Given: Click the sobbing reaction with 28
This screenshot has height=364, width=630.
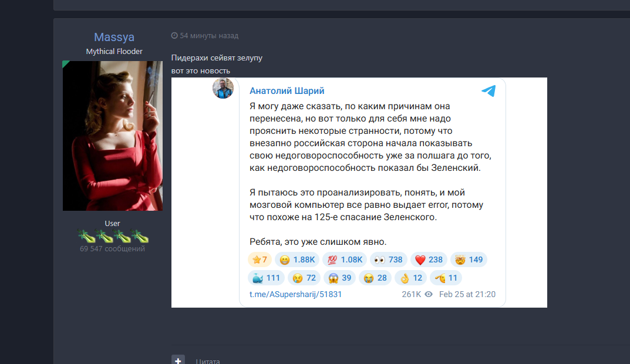Looking at the screenshot, I should click(x=375, y=278).
